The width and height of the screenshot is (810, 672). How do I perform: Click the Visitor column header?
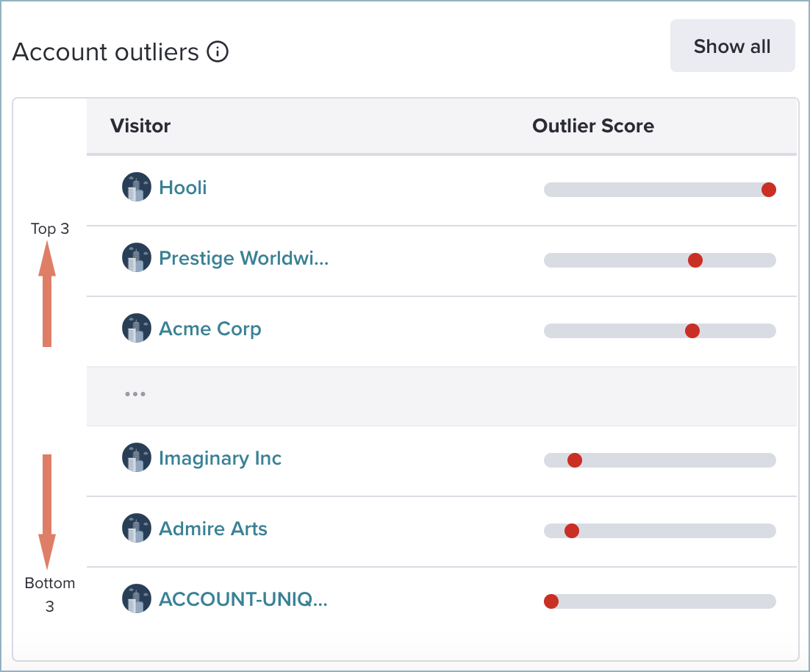(x=140, y=126)
